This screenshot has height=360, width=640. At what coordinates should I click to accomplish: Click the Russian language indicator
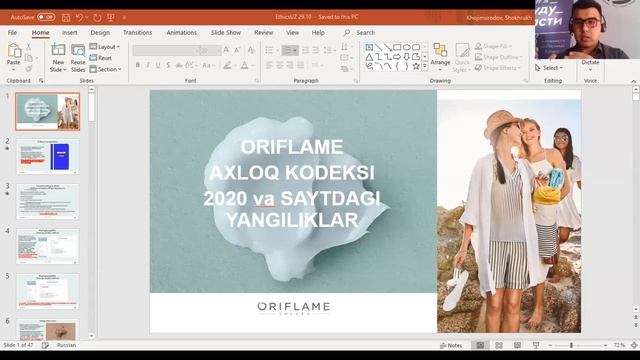click(66, 345)
